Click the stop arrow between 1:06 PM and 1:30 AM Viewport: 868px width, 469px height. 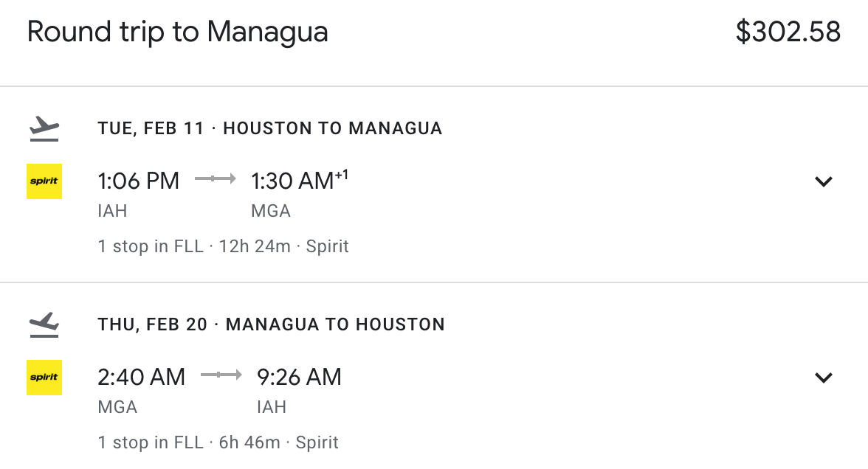(215, 179)
